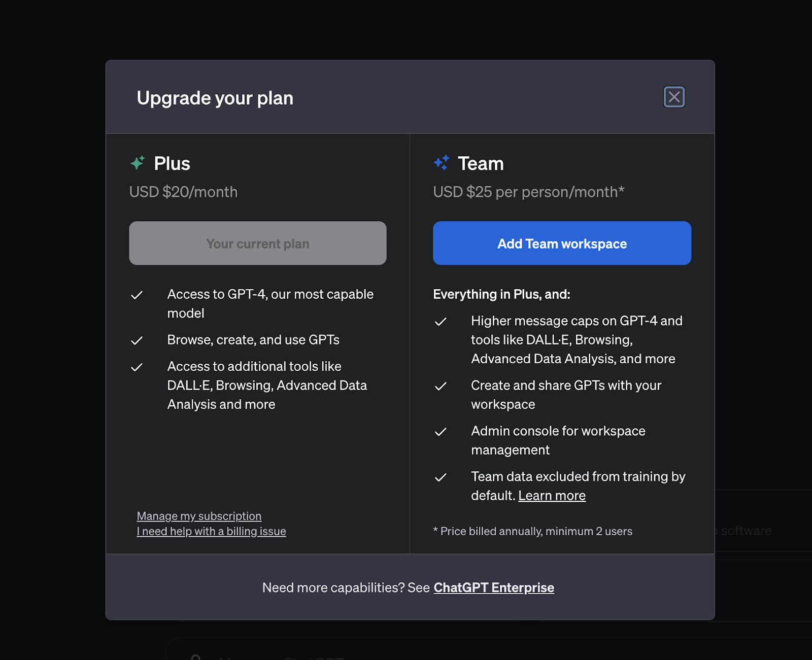
Task: Click checkmark beside Admin console for workspace
Action: click(441, 432)
